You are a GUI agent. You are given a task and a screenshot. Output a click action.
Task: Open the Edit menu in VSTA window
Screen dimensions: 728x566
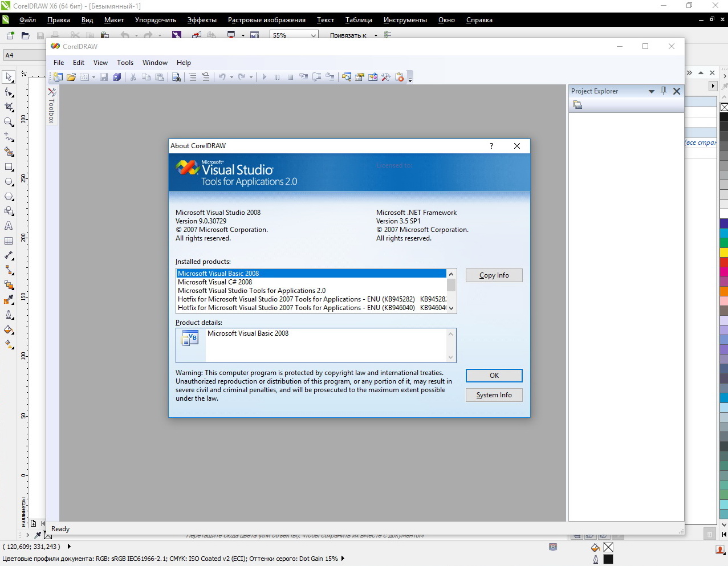[79, 63]
